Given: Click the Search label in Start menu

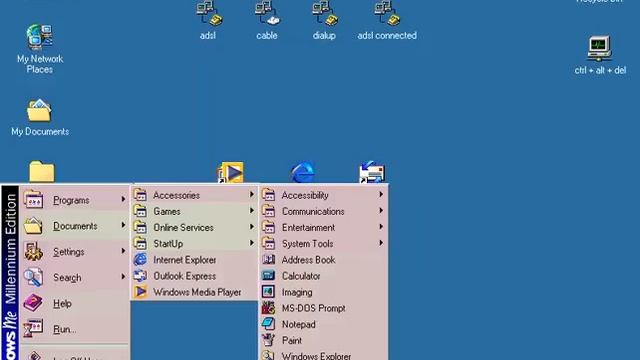Looking at the screenshot, I should click(67, 278).
